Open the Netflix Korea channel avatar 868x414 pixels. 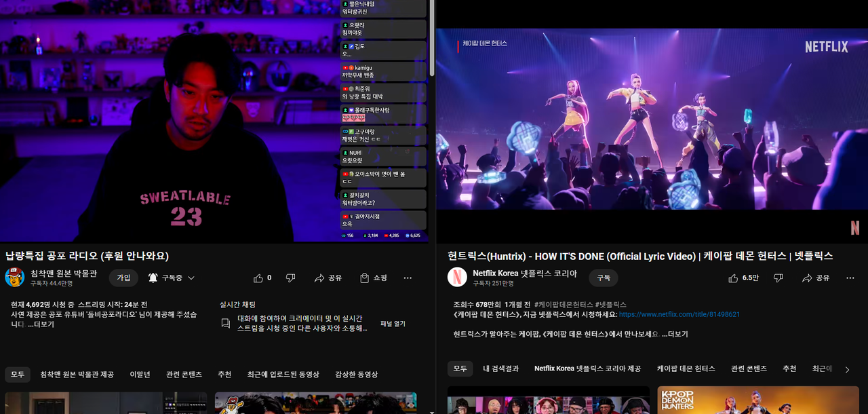tap(457, 277)
